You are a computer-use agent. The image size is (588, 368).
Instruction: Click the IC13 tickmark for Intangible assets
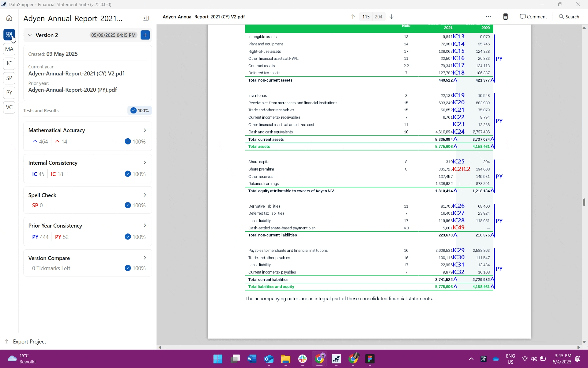tap(459, 36)
